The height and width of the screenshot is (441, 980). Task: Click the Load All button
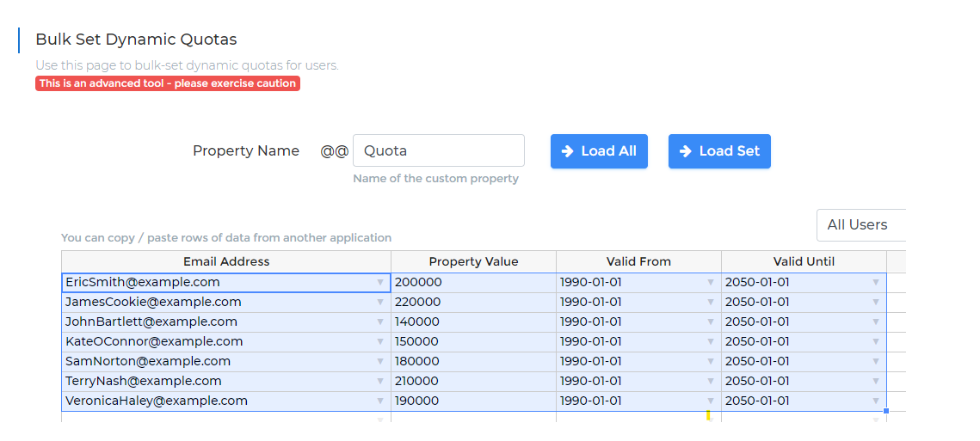(599, 151)
